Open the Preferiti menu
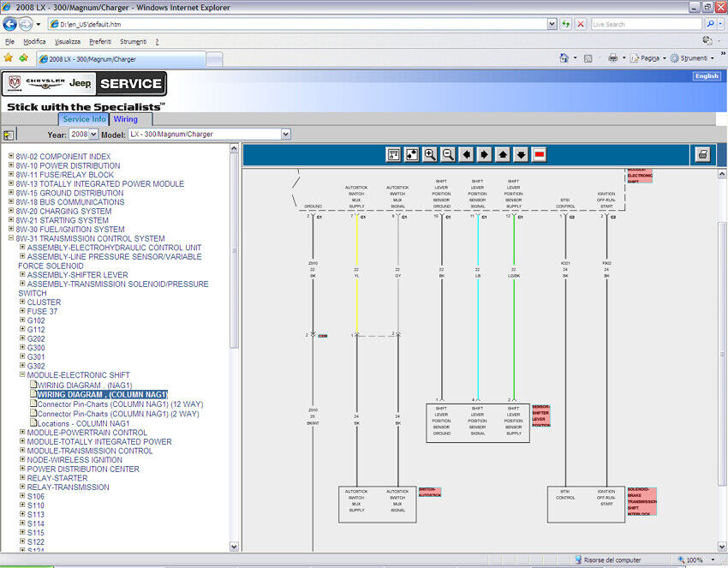 click(x=100, y=41)
